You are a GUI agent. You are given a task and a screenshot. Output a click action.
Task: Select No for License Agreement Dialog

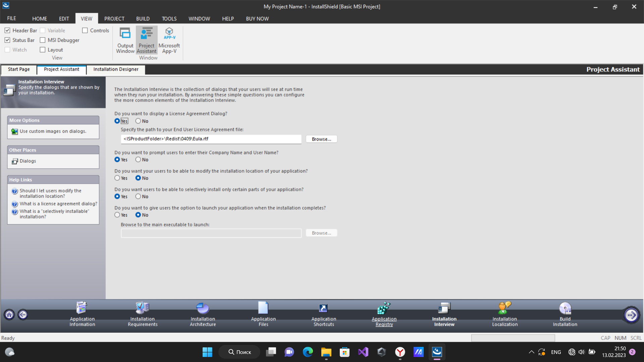(x=138, y=121)
